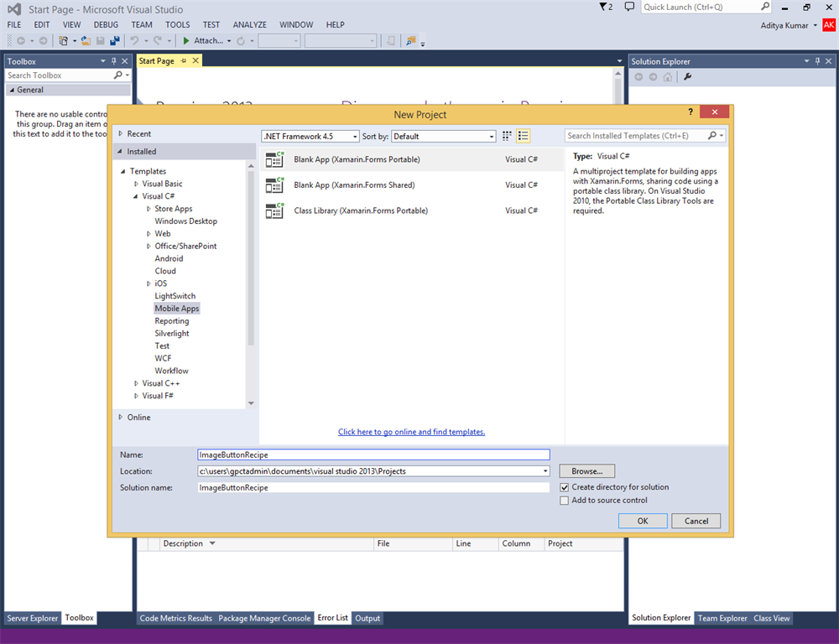Expand the Visual Basic tree node
Screen dimensions: 839x644
tap(136, 184)
